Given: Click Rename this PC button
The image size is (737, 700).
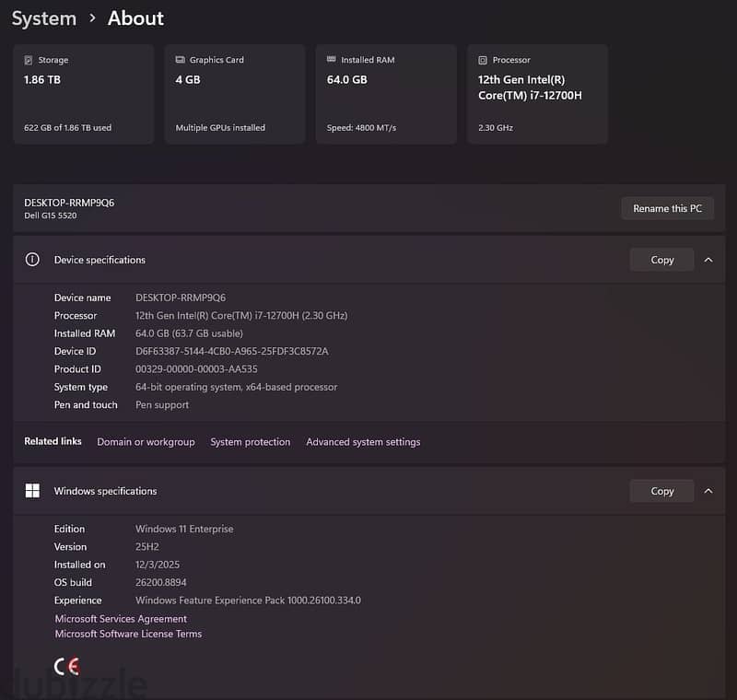Looking at the screenshot, I should coord(667,208).
